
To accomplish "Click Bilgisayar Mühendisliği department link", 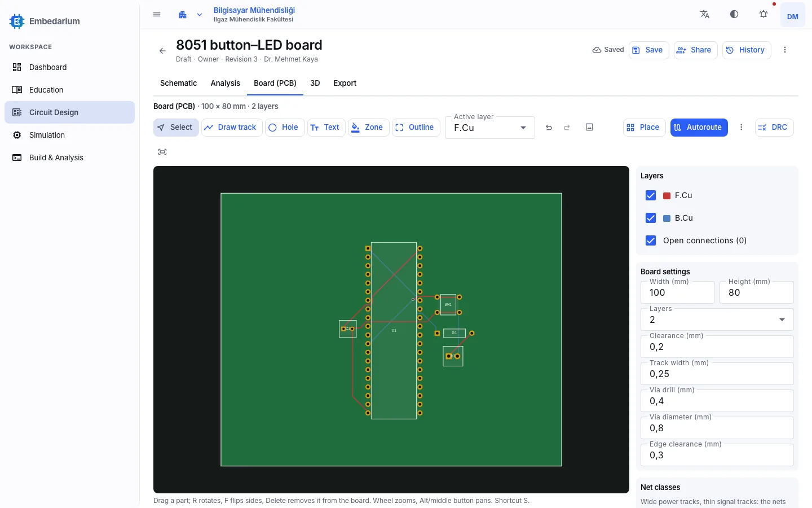I will pyautogui.click(x=254, y=10).
